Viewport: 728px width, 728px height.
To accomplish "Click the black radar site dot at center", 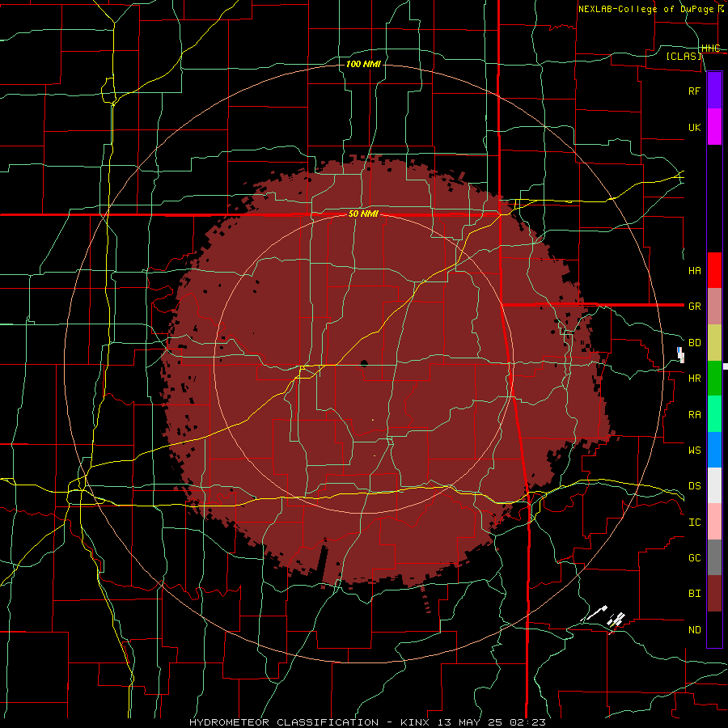I will point(364,363).
